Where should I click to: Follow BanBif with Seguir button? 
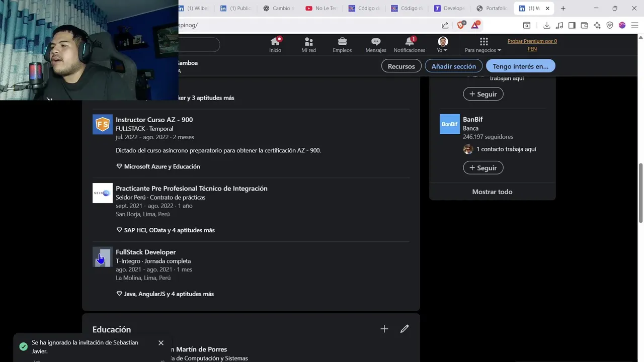(483, 168)
